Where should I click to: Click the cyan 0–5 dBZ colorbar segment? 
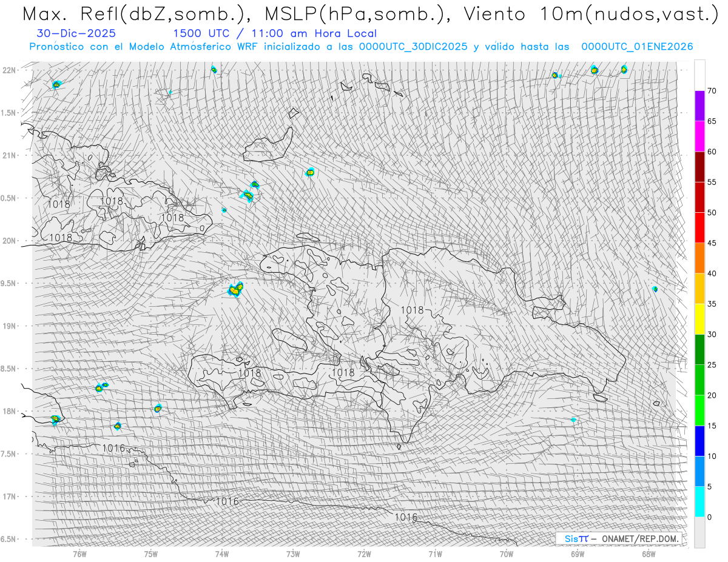point(699,502)
